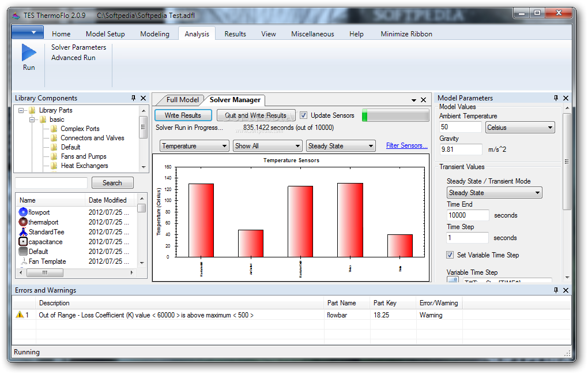The image size is (588, 374).
Task: Click the Fans and Pumps folder icon
Action: [x=54, y=156]
